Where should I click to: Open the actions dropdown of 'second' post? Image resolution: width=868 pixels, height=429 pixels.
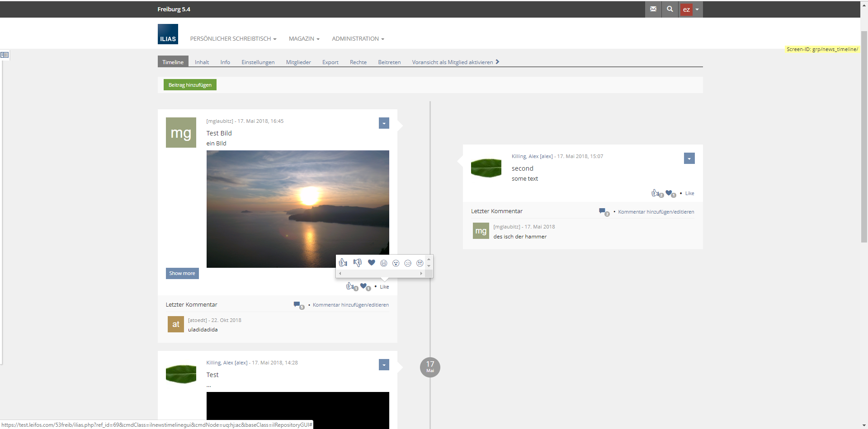click(x=689, y=159)
